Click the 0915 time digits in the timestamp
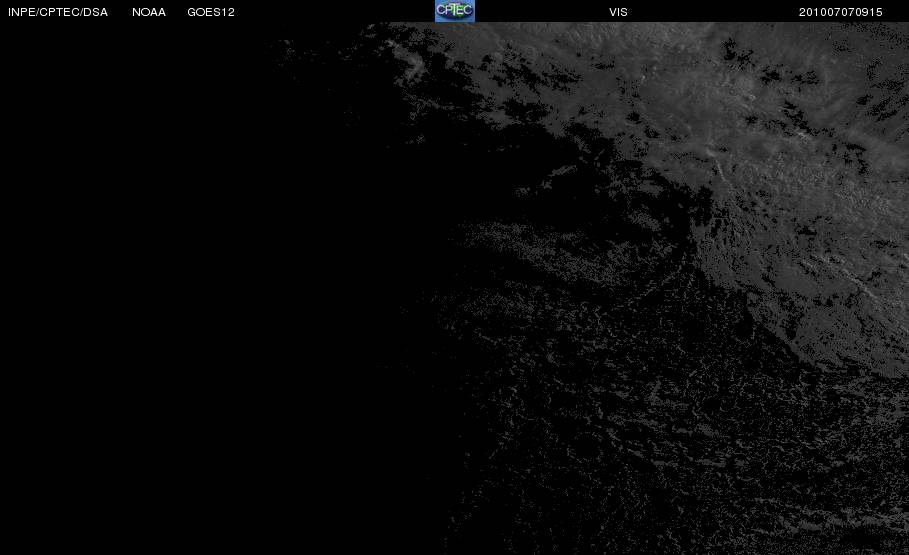 point(869,12)
